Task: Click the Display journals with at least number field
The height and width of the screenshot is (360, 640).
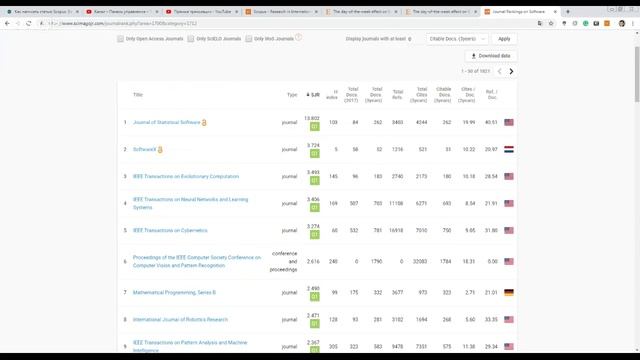Action: (x=410, y=39)
